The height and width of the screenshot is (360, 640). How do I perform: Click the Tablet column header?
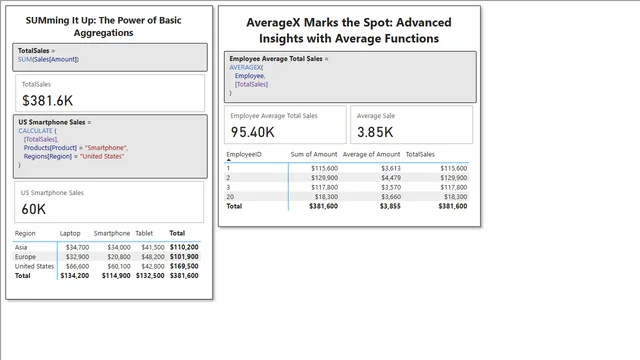144,233
